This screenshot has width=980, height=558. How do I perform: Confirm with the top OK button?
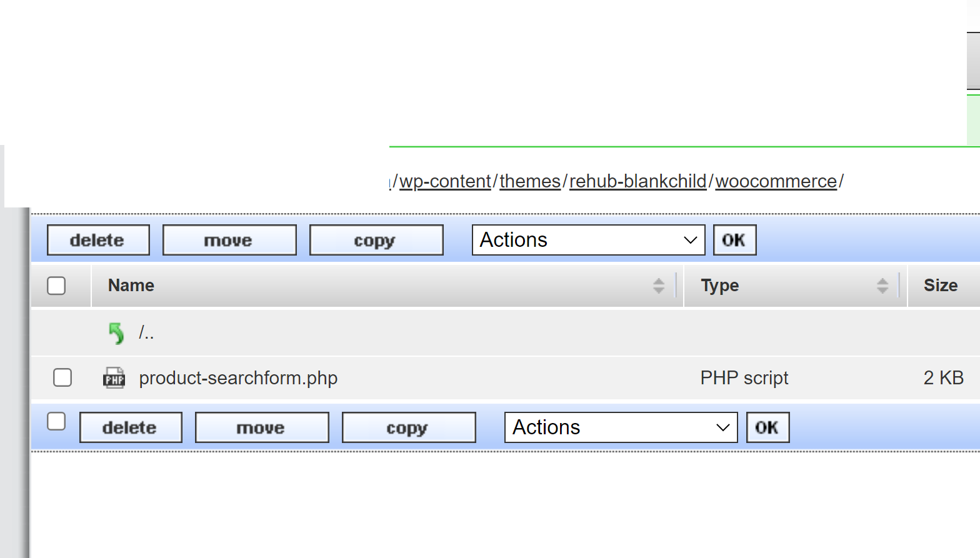click(x=734, y=240)
